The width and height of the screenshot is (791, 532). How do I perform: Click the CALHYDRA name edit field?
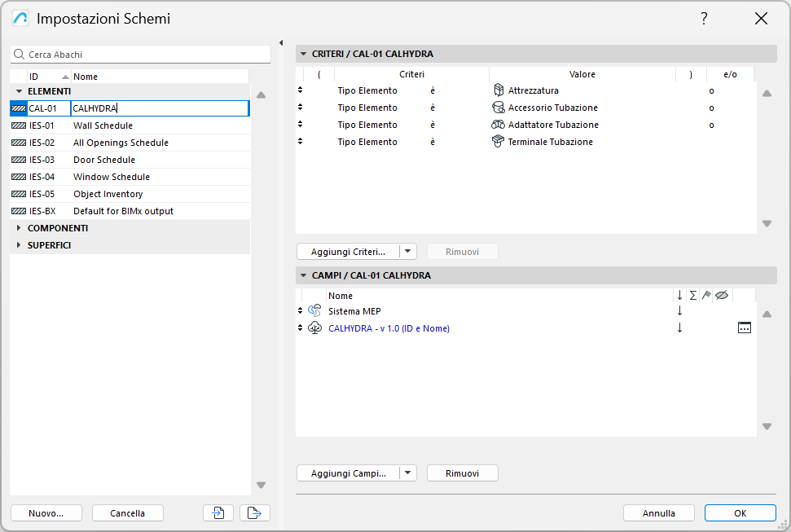(160, 108)
